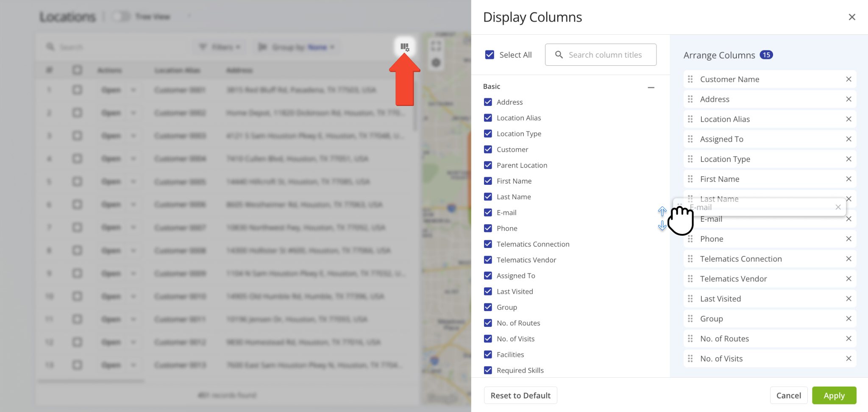Collapse the Basic section
868x412 pixels.
[651, 87]
